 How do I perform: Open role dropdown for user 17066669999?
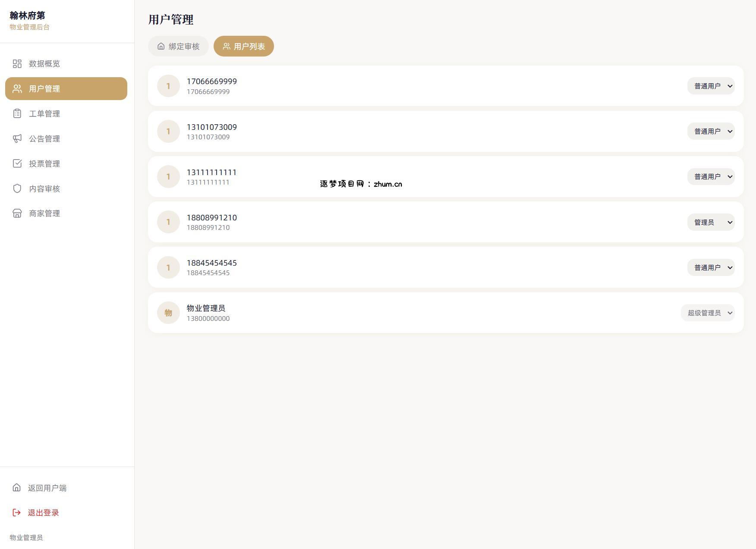coord(711,86)
